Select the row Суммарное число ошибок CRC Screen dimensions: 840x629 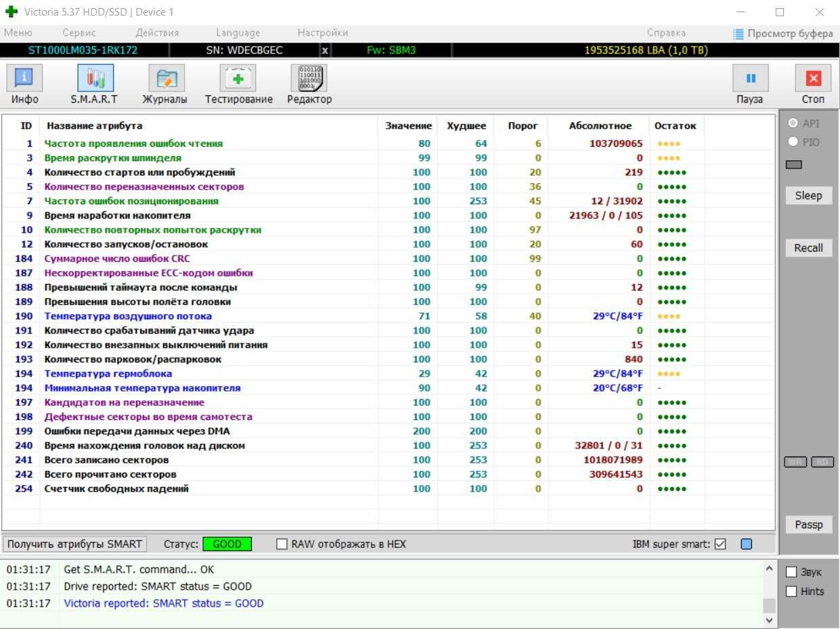(388, 258)
